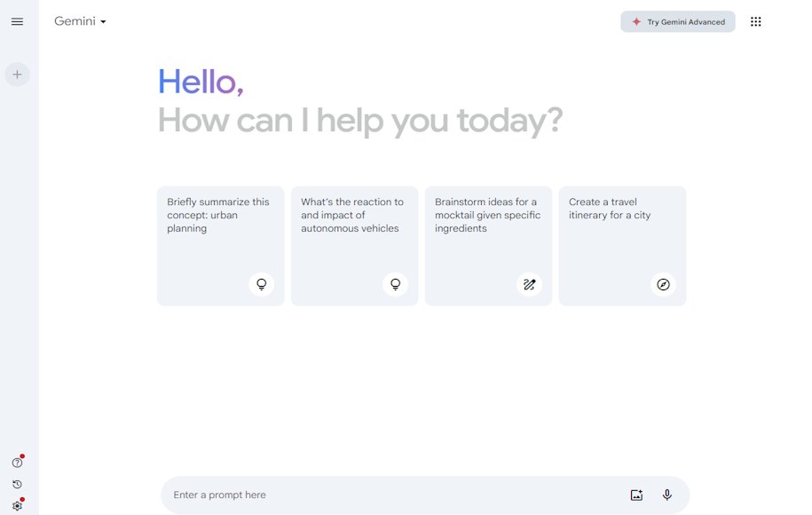Click the compass icon on travel itinerary card
The image size is (812, 515).
click(x=663, y=284)
